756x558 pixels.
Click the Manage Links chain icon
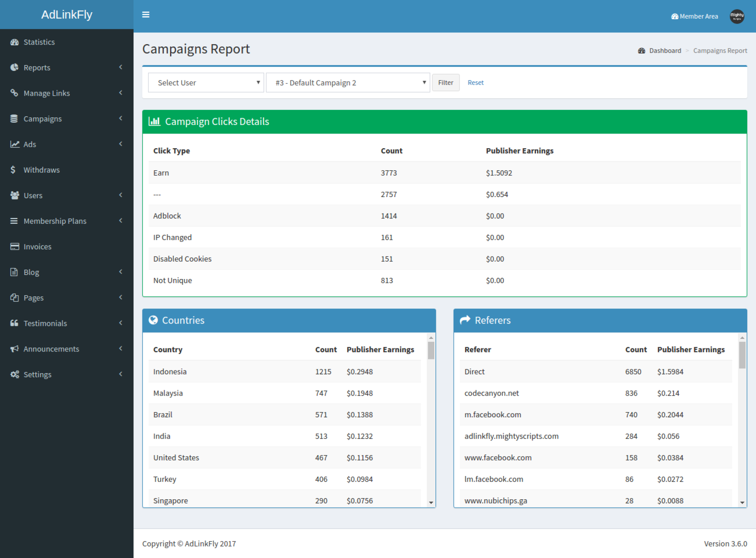15,93
